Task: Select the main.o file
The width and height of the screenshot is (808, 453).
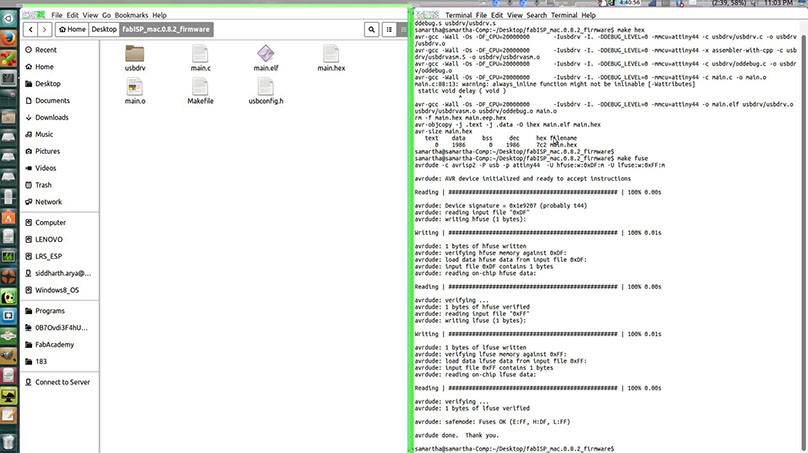Action: pyautogui.click(x=134, y=91)
